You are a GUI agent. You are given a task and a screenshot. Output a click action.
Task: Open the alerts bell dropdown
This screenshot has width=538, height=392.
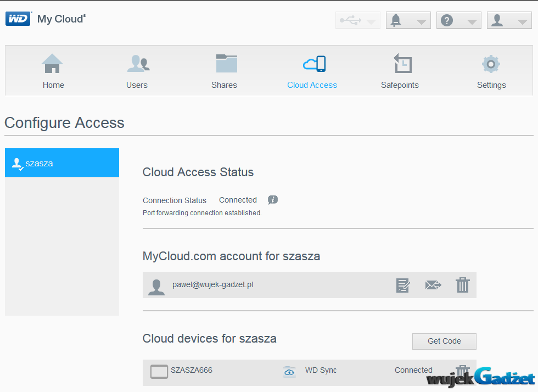click(408, 20)
